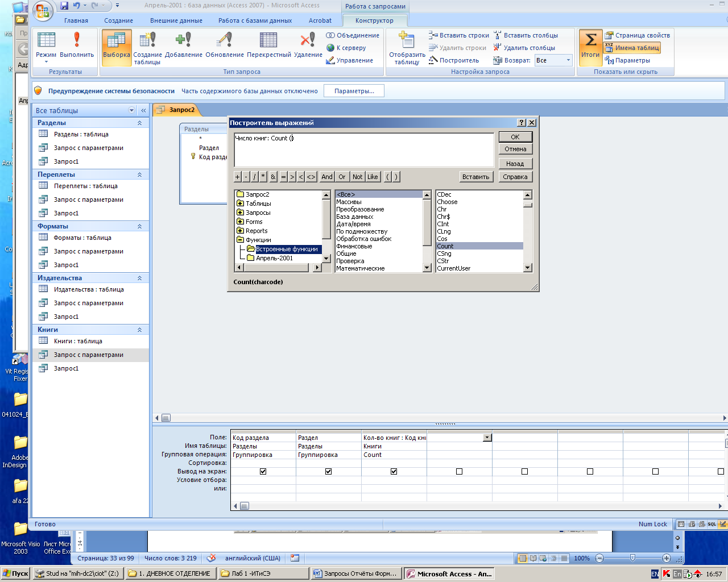The height and width of the screenshot is (582, 728).
Task: Choose Создание таблицы query type
Action: [148, 48]
